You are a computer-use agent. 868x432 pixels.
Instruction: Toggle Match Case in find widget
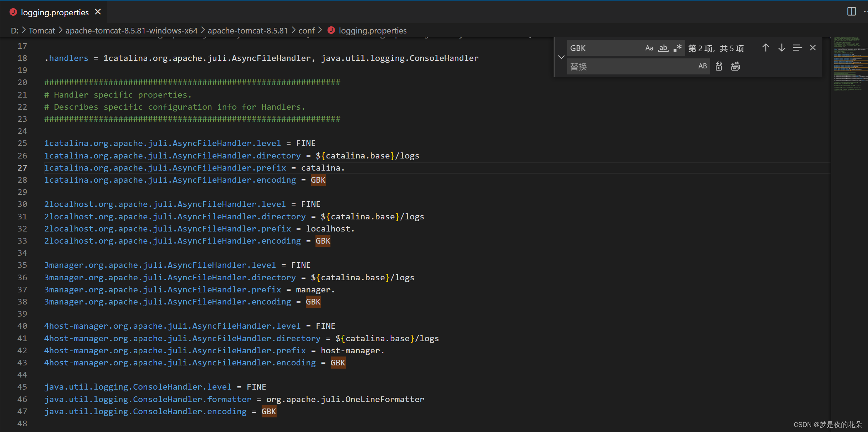649,48
